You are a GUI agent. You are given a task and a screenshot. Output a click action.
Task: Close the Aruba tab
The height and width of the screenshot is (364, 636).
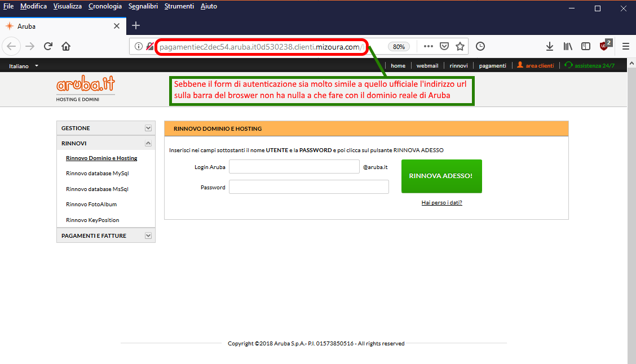pos(117,26)
